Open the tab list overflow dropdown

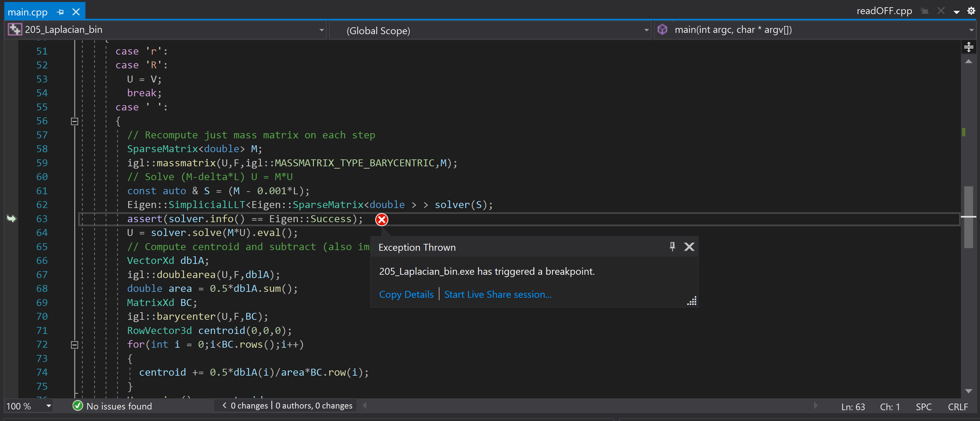pos(956,12)
